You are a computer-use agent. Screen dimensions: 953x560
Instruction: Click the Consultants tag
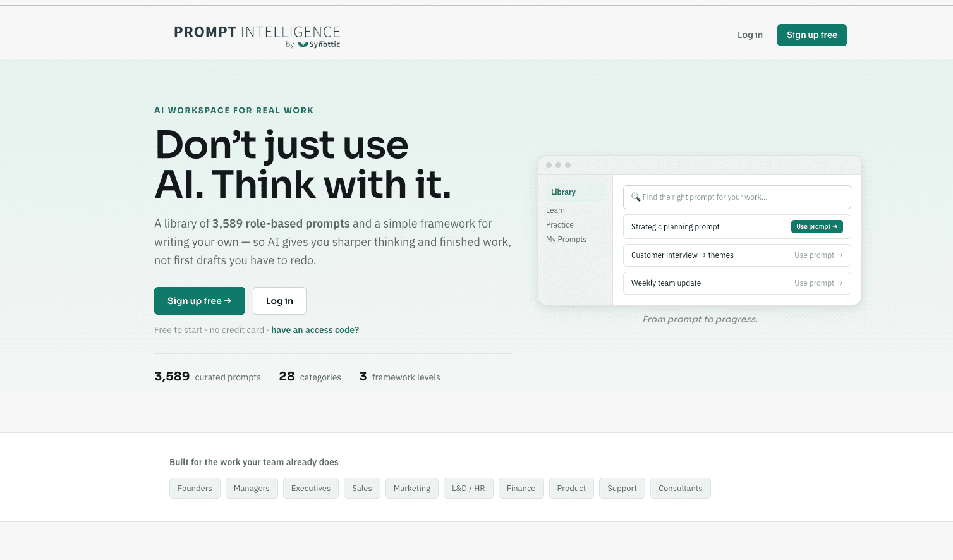coord(681,489)
